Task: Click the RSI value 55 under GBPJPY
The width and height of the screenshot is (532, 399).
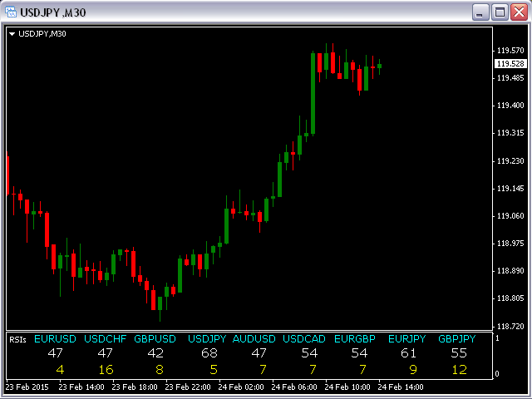Action: [x=459, y=353]
